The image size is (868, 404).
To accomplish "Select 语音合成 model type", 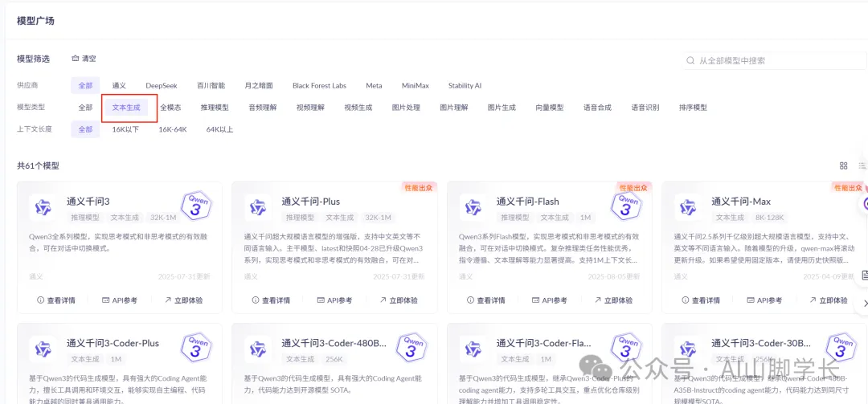I will pyautogui.click(x=597, y=108).
